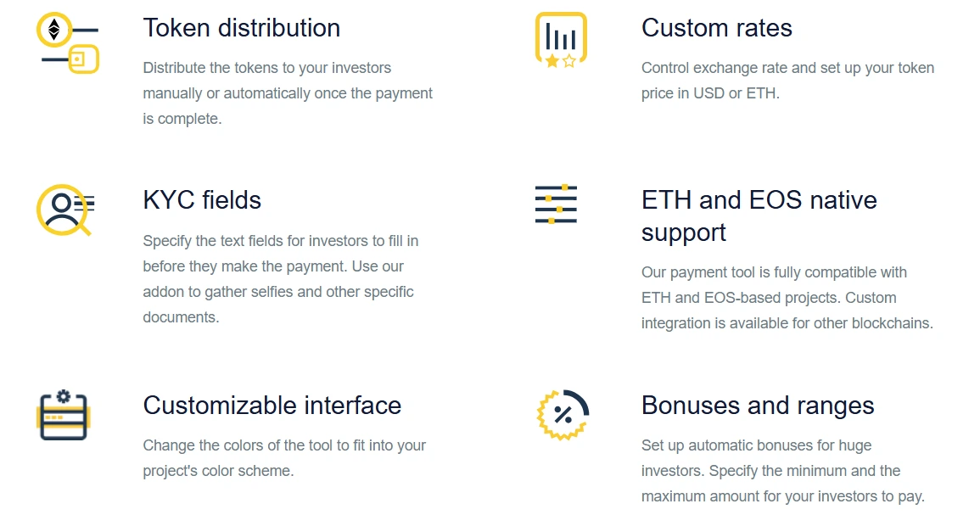Click the Customizable interface card gear icon
This screenshot has width=980, height=515.
tap(63, 415)
